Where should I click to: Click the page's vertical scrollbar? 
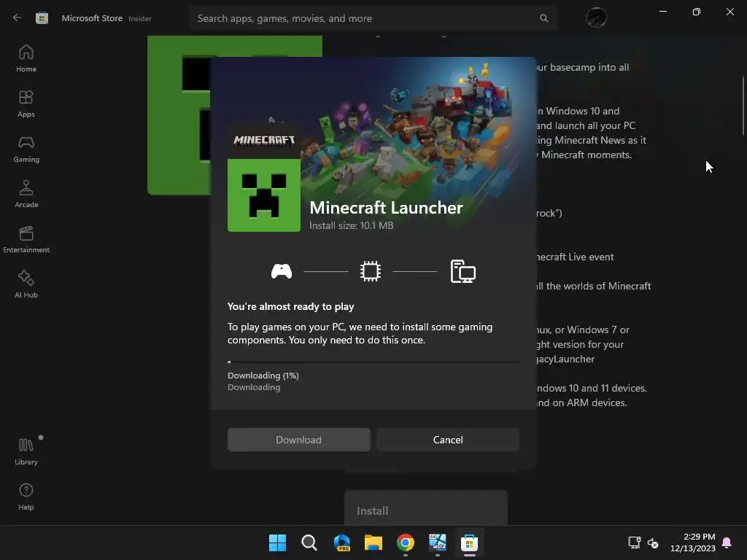(743, 106)
